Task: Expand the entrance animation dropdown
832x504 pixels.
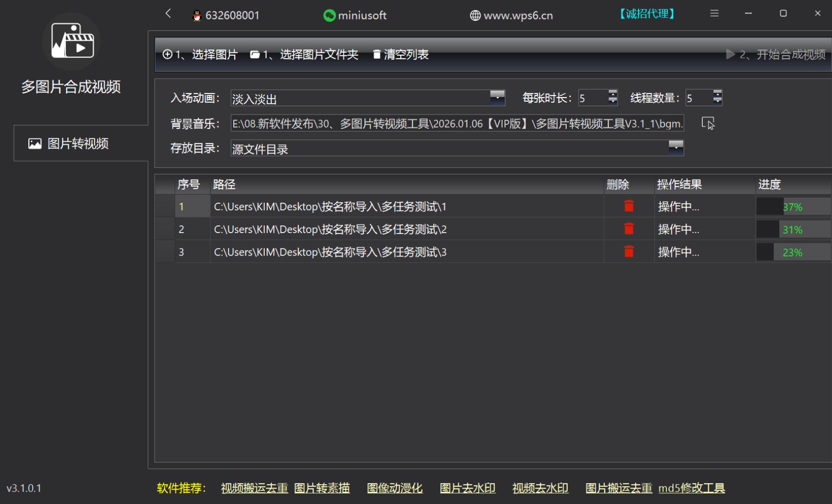Action: click(497, 97)
